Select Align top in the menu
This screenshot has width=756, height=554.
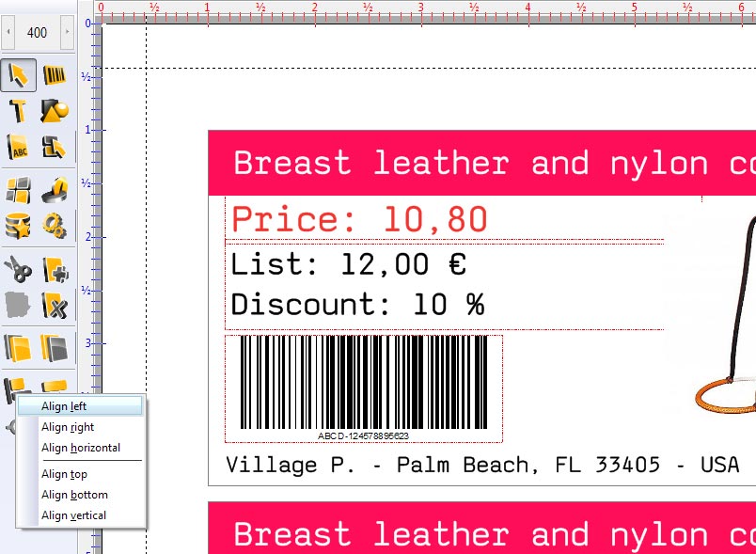[x=80, y=474]
